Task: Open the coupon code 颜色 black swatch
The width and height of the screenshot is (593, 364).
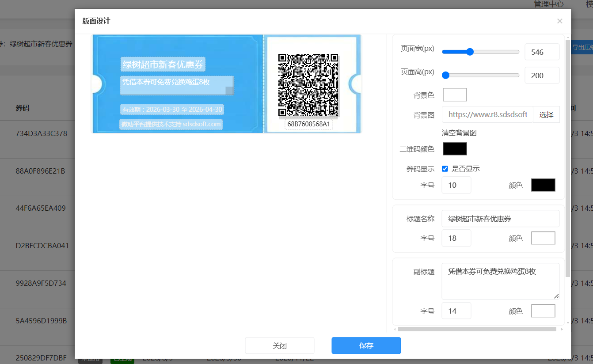Action: click(543, 185)
